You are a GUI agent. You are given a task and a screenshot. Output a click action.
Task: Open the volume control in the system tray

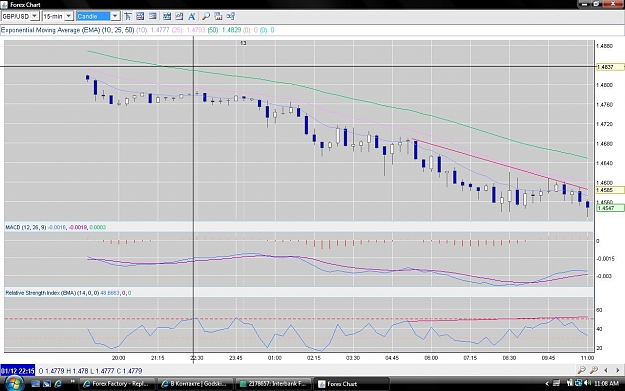[x=588, y=383]
